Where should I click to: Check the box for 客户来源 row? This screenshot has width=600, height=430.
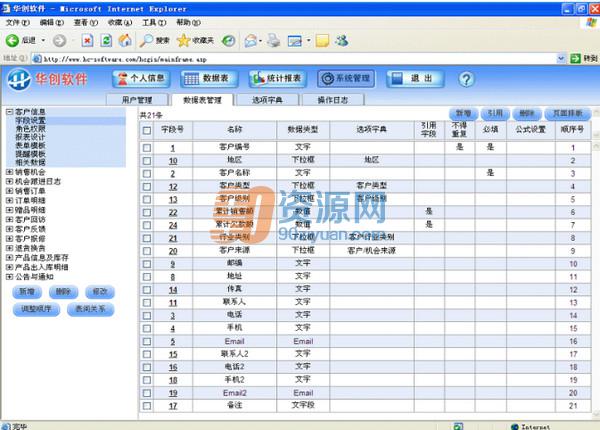tap(147, 251)
